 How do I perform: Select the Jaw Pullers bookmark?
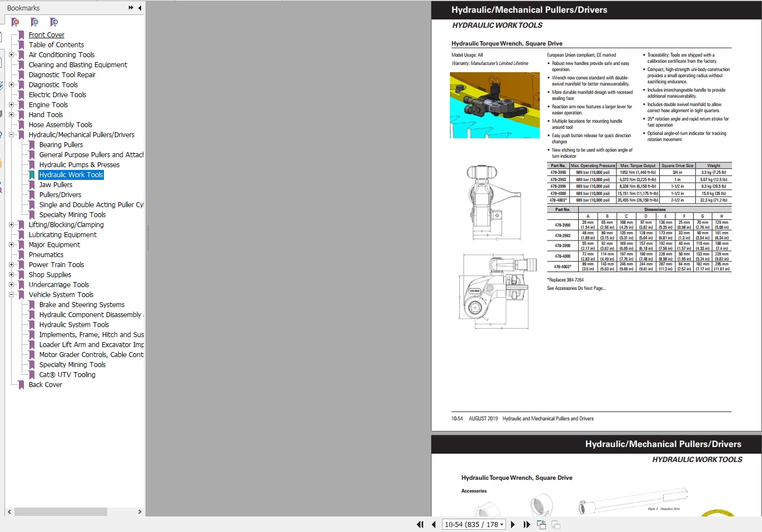[56, 184]
